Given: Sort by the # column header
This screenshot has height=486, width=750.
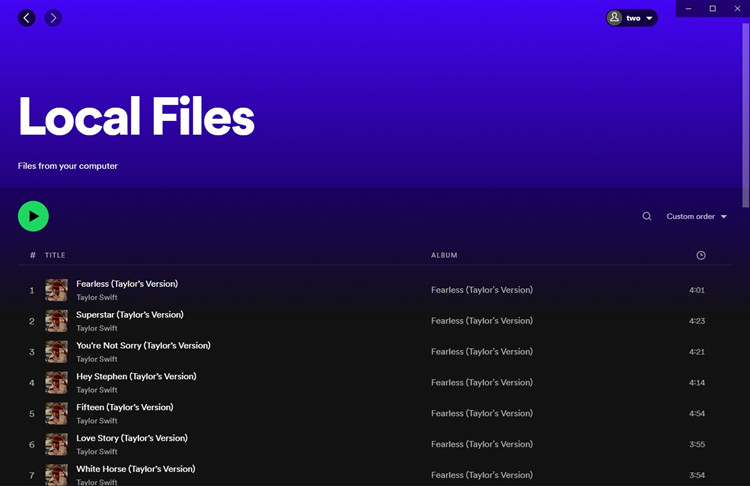Looking at the screenshot, I should [33, 255].
